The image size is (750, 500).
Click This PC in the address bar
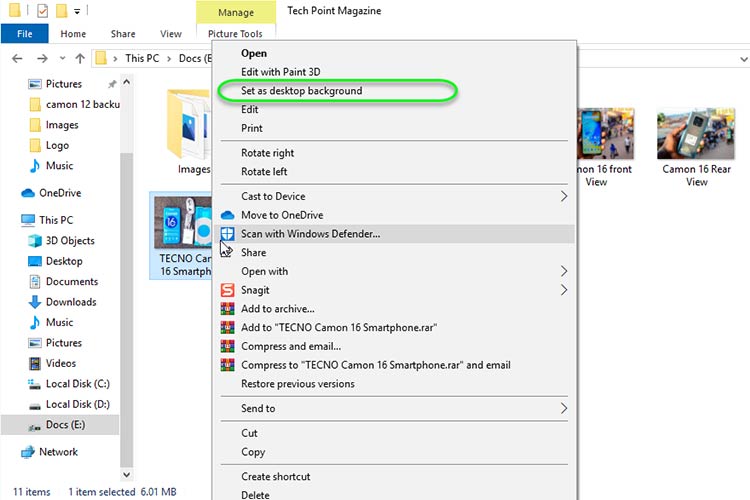142,58
